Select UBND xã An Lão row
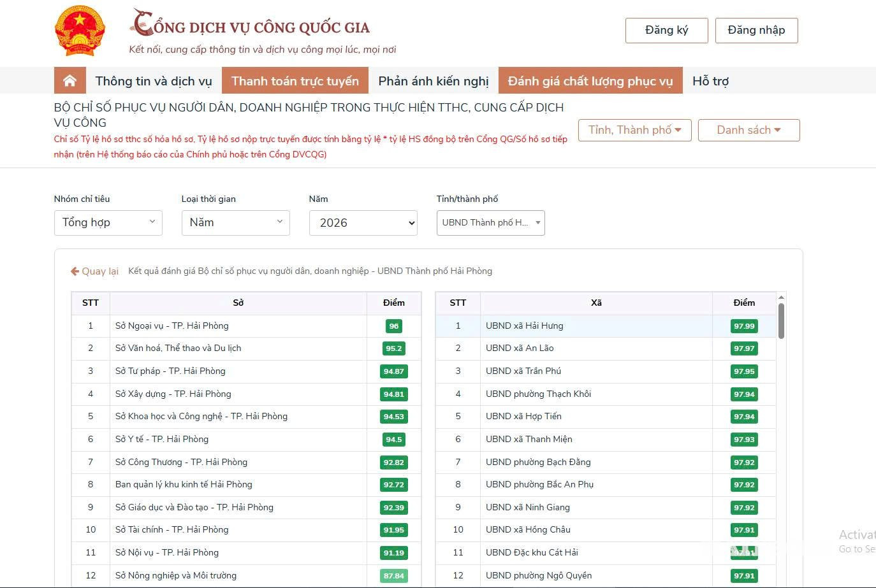Viewport: 876px width, 588px height. (x=606, y=348)
